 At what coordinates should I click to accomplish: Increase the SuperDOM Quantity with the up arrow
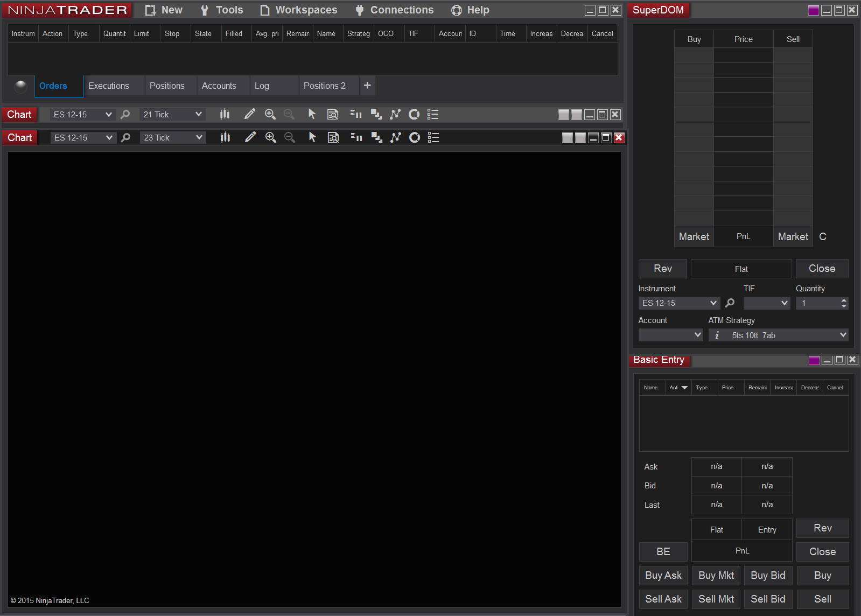[x=844, y=300]
